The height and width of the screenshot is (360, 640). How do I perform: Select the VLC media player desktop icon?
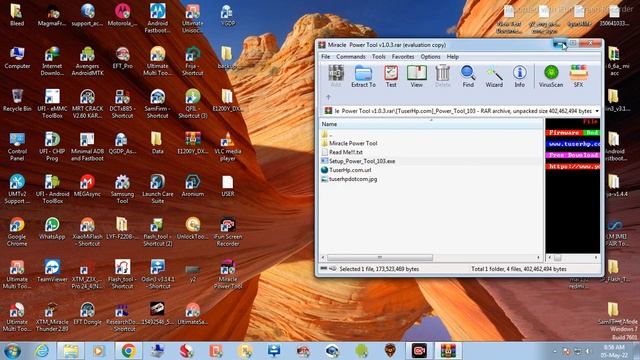pyautogui.click(x=227, y=147)
